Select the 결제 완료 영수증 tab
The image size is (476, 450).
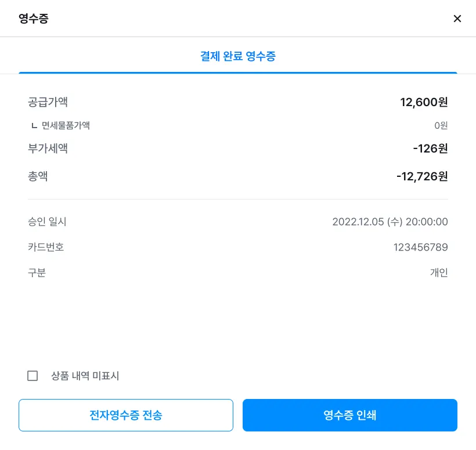pyautogui.click(x=237, y=56)
